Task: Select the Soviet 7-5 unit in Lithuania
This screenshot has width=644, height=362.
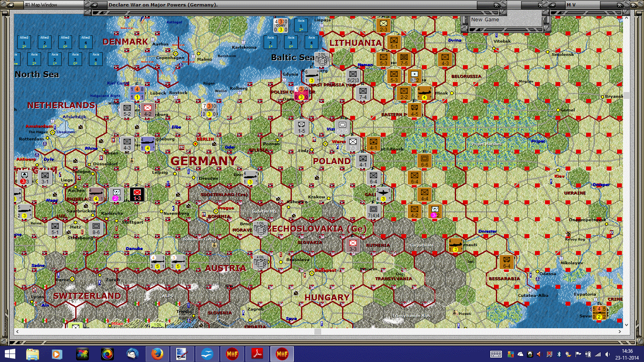Action: point(404,59)
